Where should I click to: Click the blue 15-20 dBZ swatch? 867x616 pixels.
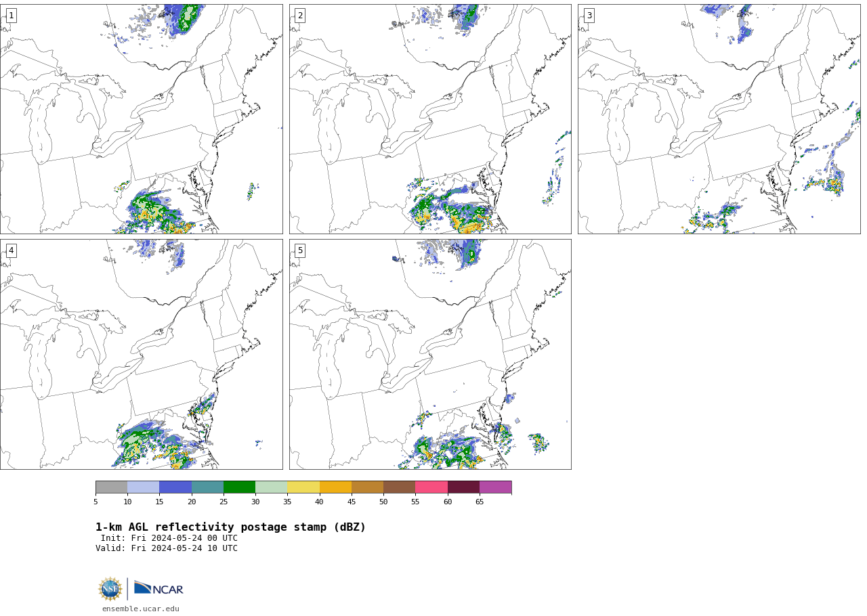click(x=175, y=487)
